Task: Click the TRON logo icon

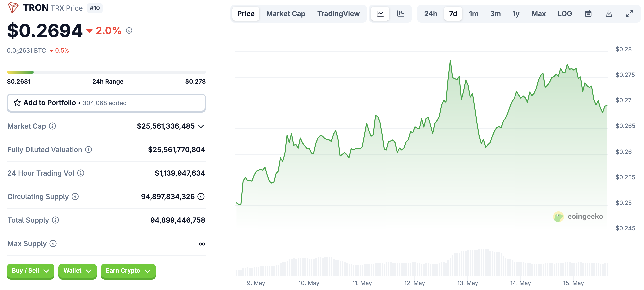Action: 13,7
